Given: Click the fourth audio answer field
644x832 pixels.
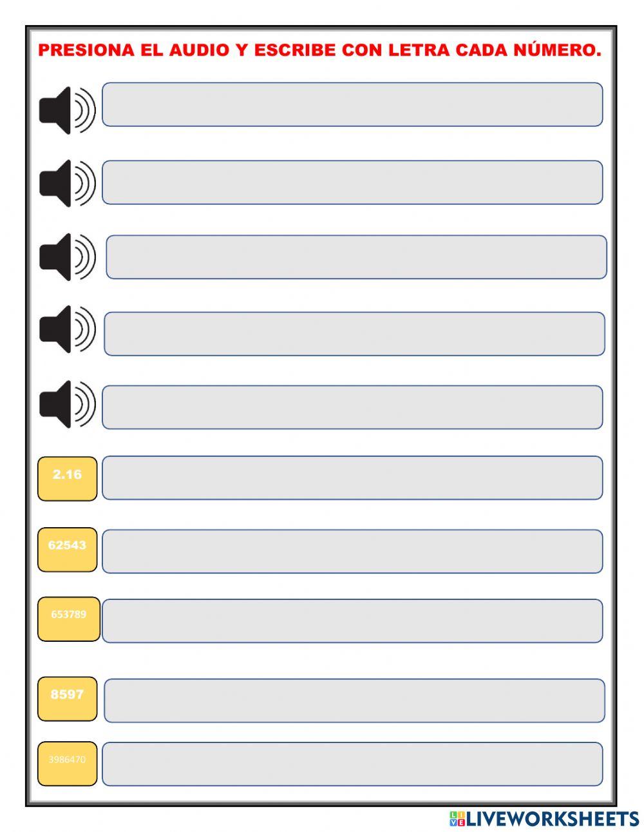Looking at the screenshot, I should (x=354, y=334).
